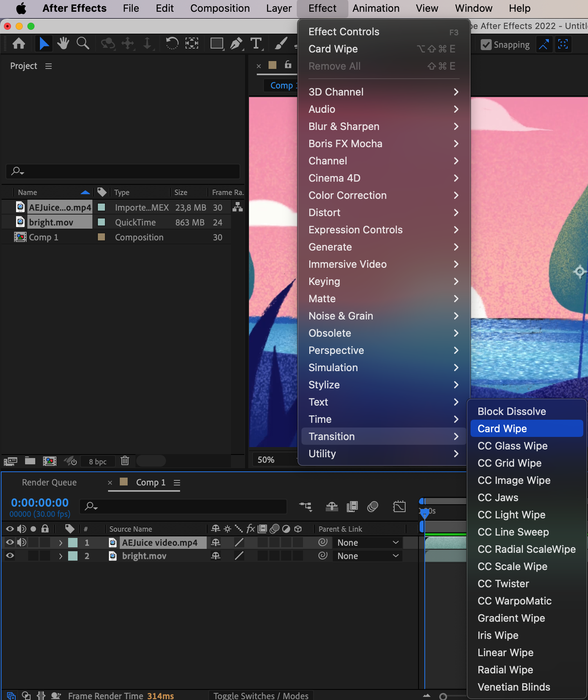Open the Composition Mini-Flowchart in timeline
The width and height of the screenshot is (588, 700).
click(x=306, y=507)
